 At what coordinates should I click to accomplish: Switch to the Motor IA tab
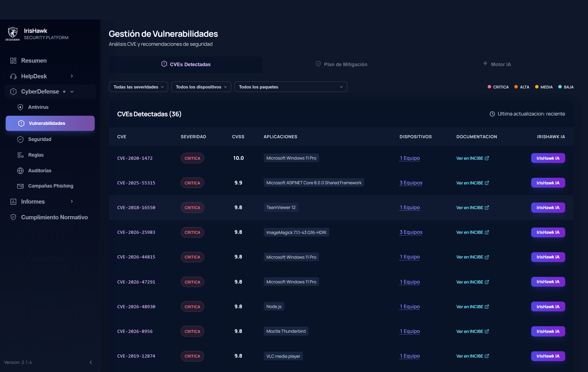[497, 64]
